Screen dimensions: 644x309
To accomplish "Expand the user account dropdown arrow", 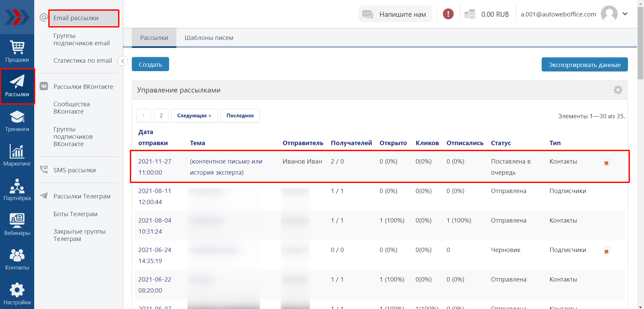I will [x=625, y=14].
